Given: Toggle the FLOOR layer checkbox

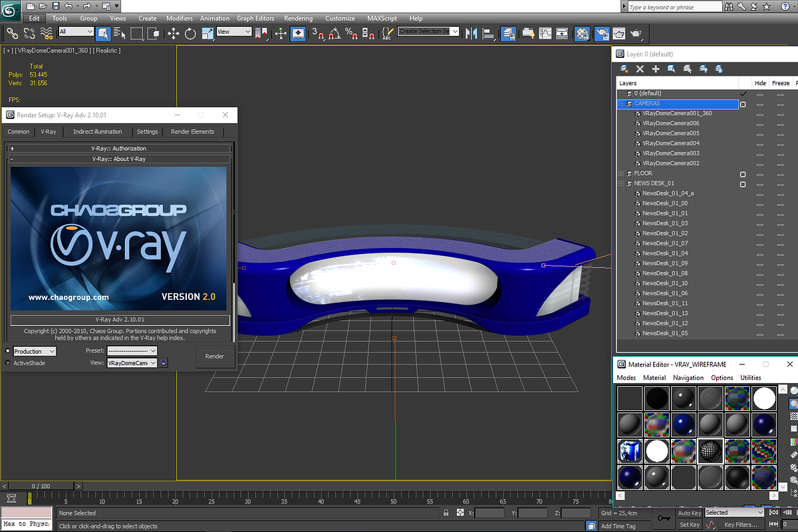Looking at the screenshot, I should click(743, 174).
